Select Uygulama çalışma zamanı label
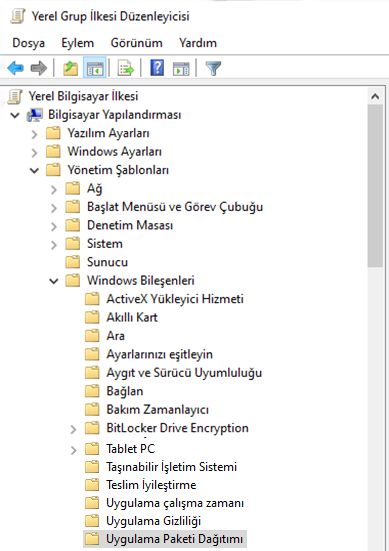Viewport: 389px width, 551px height. [x=175, y=503]
